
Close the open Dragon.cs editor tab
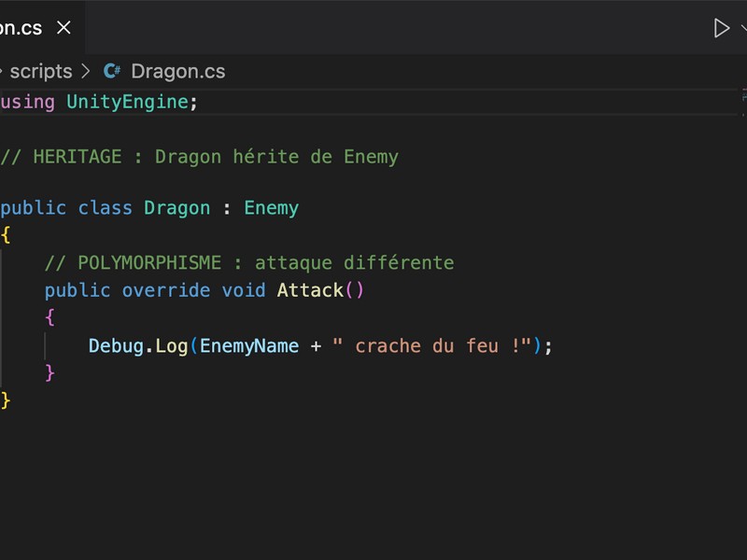[63, 28]
